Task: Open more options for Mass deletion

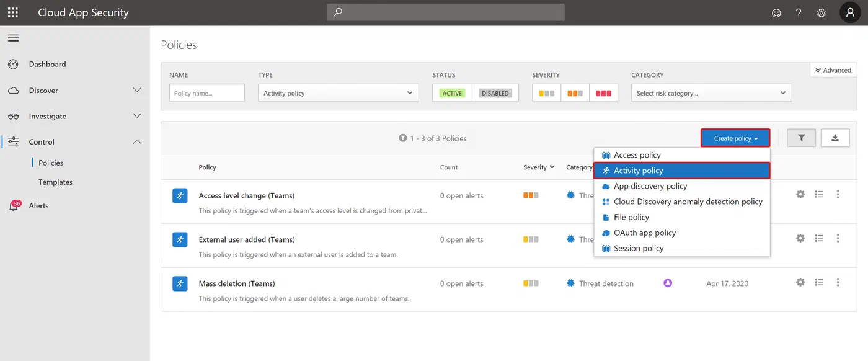Action: (x=838, y=282)
